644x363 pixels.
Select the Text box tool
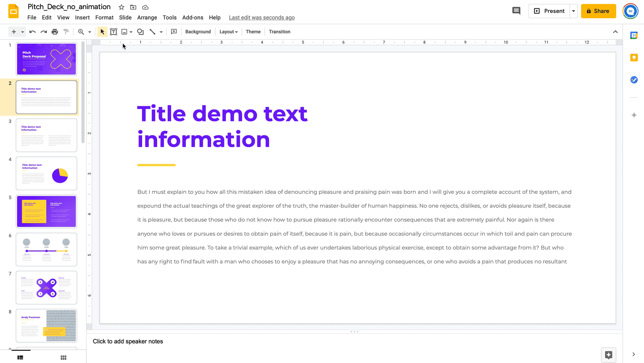coord(114,32)
